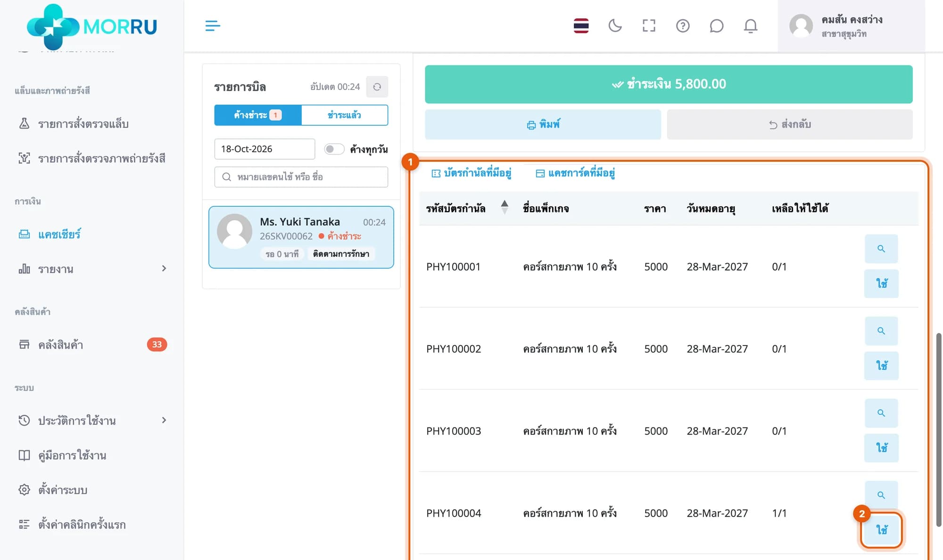The width and height of the screenshot is (943, 560).
Task: Open chat messages bubble icon
Action: click(x=716, y=25)
